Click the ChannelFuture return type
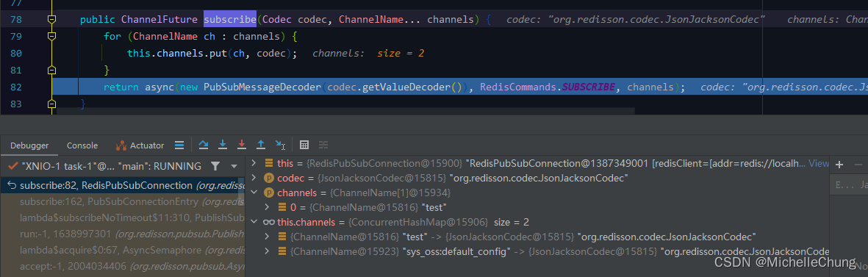This screenshot has width=868, height=277. click(159, 19)
